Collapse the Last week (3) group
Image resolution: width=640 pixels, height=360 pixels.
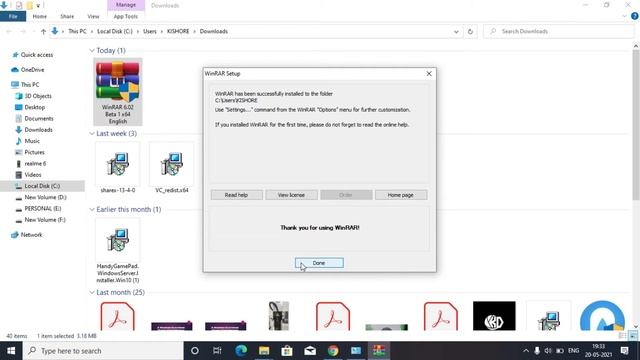point(92,133)
